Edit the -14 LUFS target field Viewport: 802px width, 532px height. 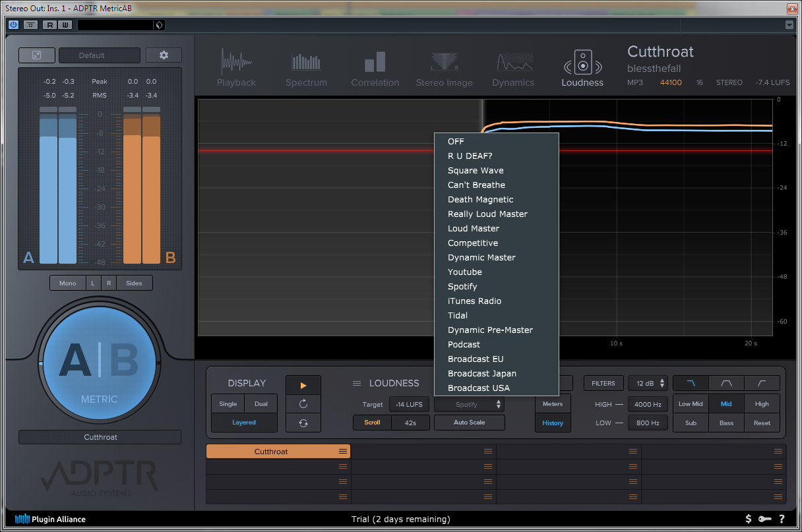click(x=410, y=404)
